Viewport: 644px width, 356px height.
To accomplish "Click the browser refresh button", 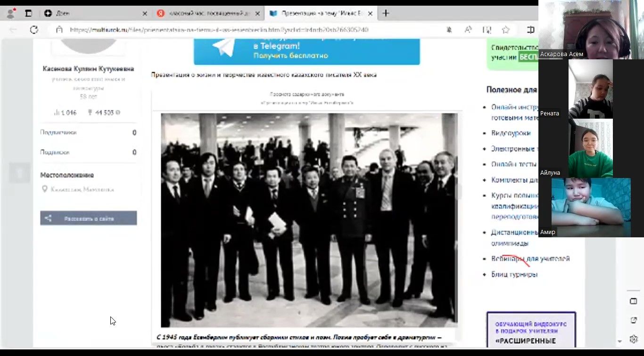I will pos(34,30).
